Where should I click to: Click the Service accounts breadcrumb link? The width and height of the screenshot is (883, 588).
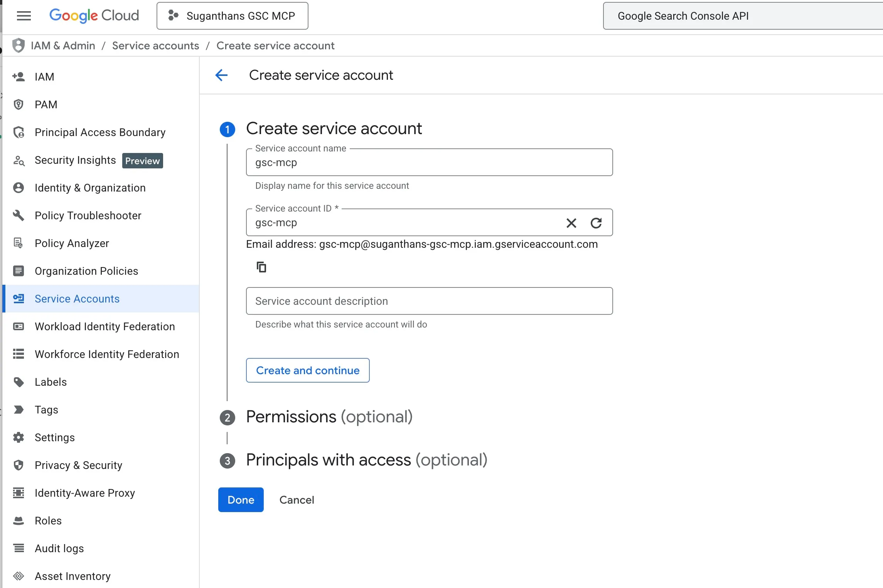pos(155,45)
